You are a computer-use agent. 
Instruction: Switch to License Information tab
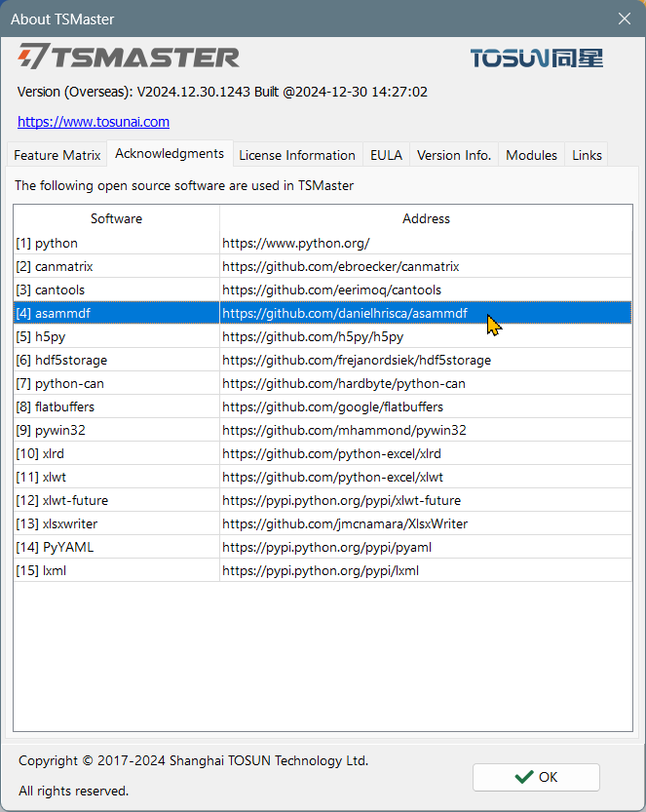coord(297,155)
